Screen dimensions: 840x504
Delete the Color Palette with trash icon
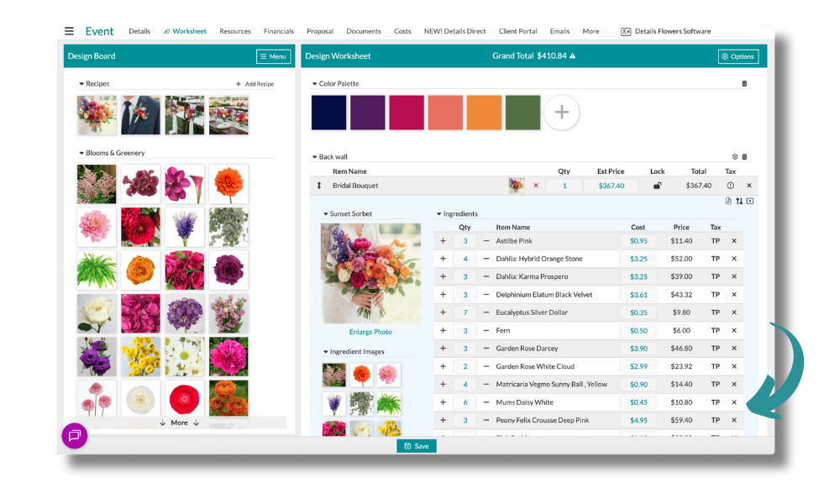pos(743,84)
